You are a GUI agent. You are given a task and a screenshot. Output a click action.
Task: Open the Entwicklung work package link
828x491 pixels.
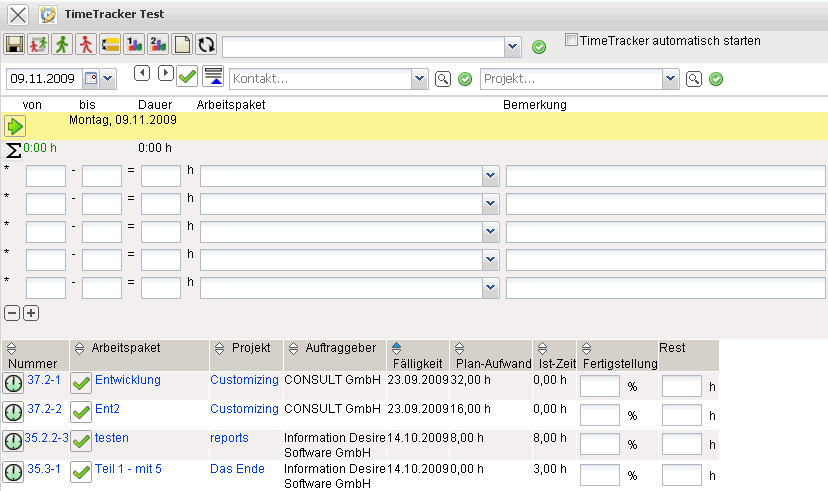pyautogui.click(x=127, y=380)
